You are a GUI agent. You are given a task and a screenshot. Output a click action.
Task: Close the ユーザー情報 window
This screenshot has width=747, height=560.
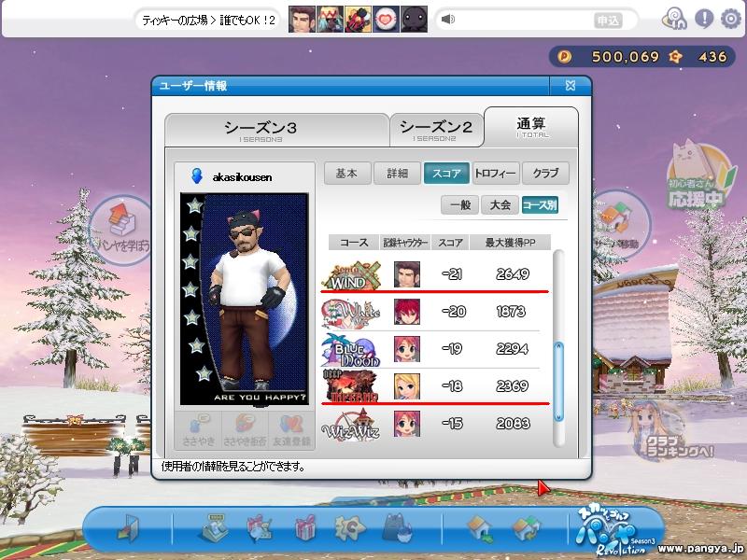pyautogui.click(x=571, y=86)
